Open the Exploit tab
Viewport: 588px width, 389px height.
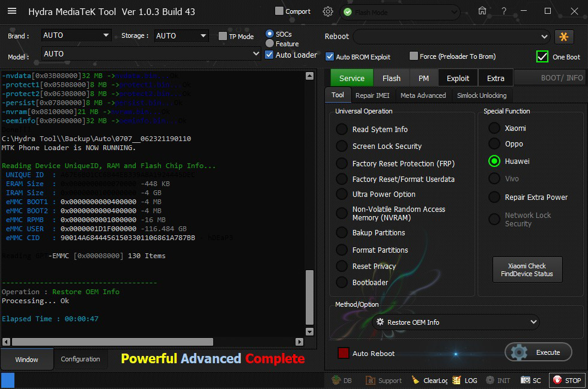pyautogui.click(x=458, y=78)
